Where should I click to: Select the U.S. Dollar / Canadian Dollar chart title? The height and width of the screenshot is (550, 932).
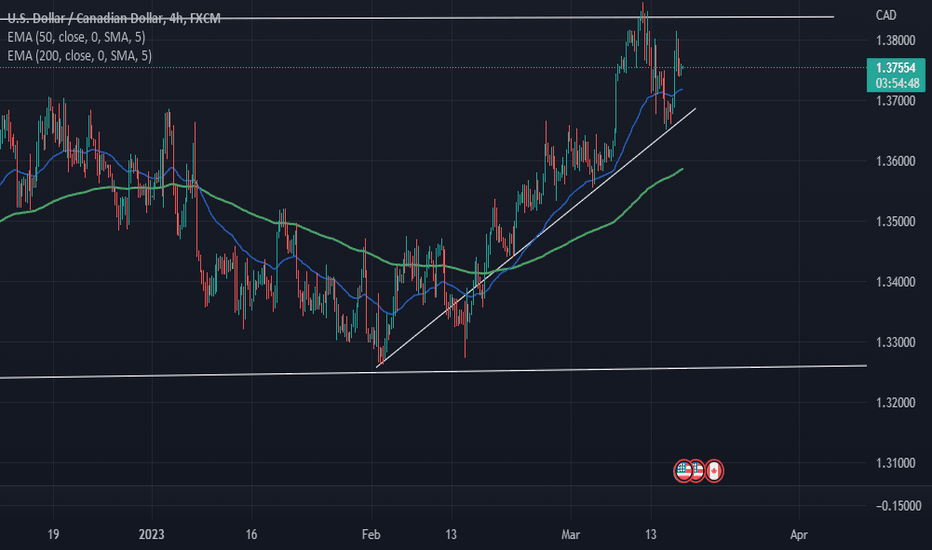[114, 18]
